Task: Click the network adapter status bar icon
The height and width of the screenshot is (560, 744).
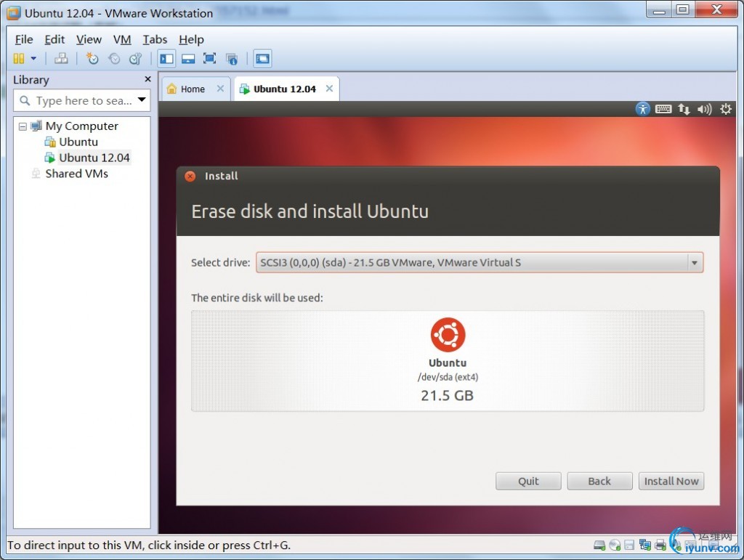Action: pos(645,545)
